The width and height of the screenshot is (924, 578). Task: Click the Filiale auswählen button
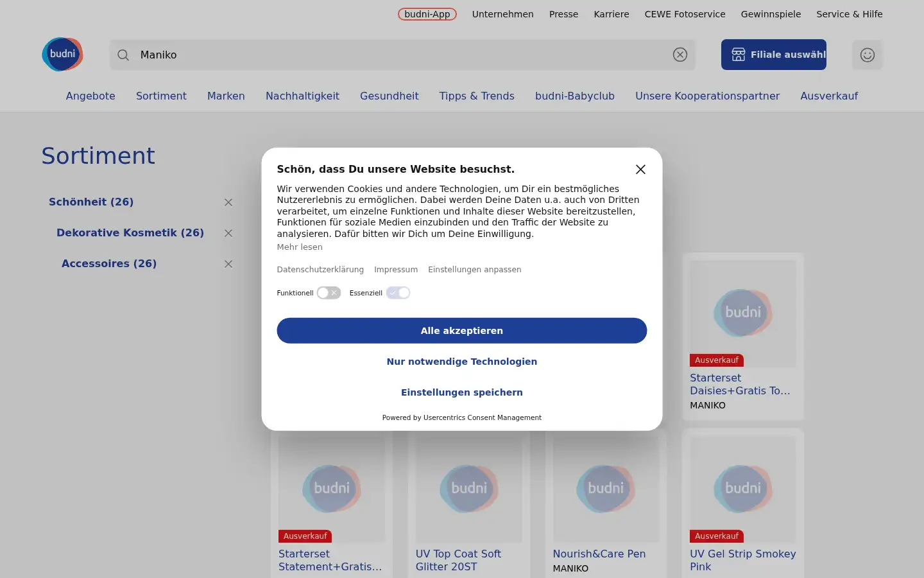click(x=774, y=55)
